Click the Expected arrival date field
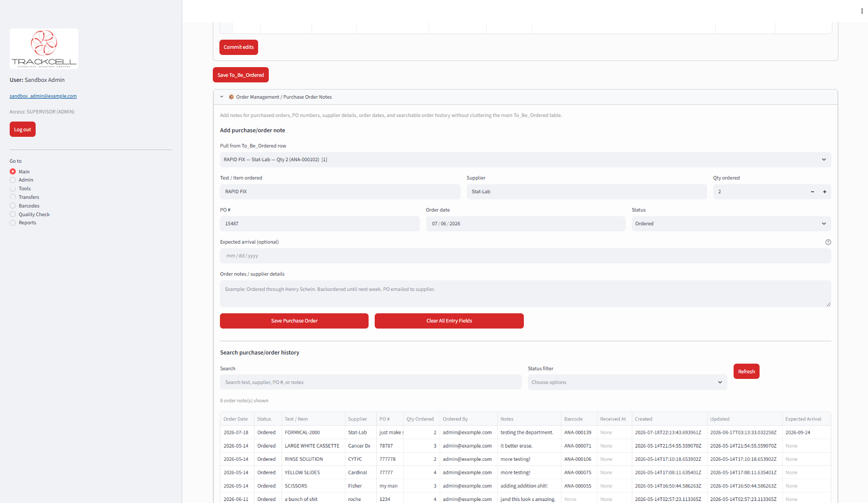Screen dimensions: 868x503 point(525,256)
